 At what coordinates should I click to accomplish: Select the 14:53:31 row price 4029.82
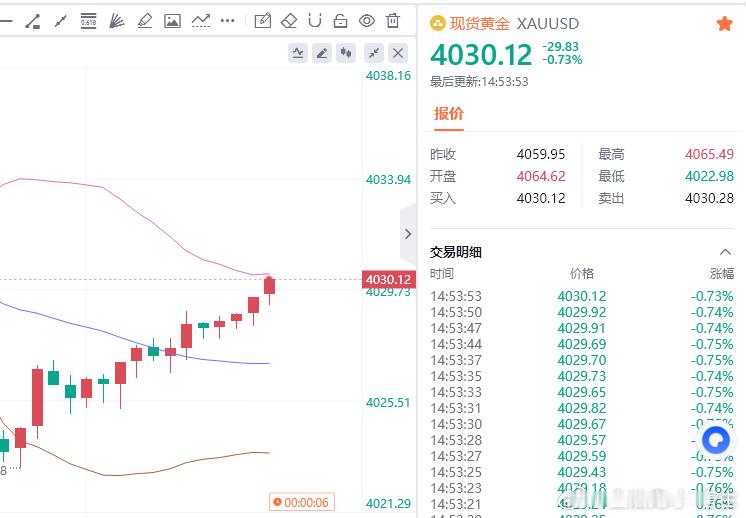(582, 408)
